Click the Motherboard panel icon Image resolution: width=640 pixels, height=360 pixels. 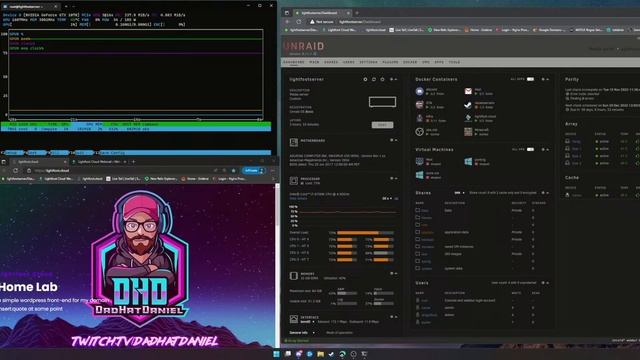tap(293, 142)
